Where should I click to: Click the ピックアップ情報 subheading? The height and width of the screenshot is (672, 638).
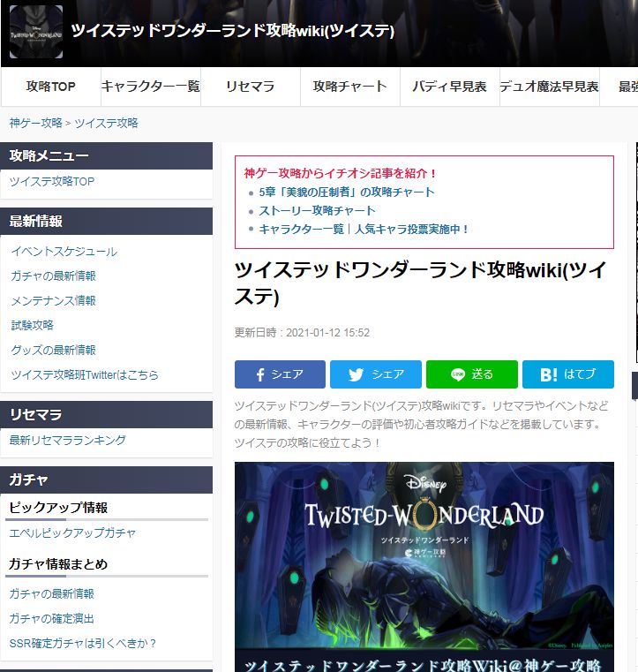coord(58,508)
